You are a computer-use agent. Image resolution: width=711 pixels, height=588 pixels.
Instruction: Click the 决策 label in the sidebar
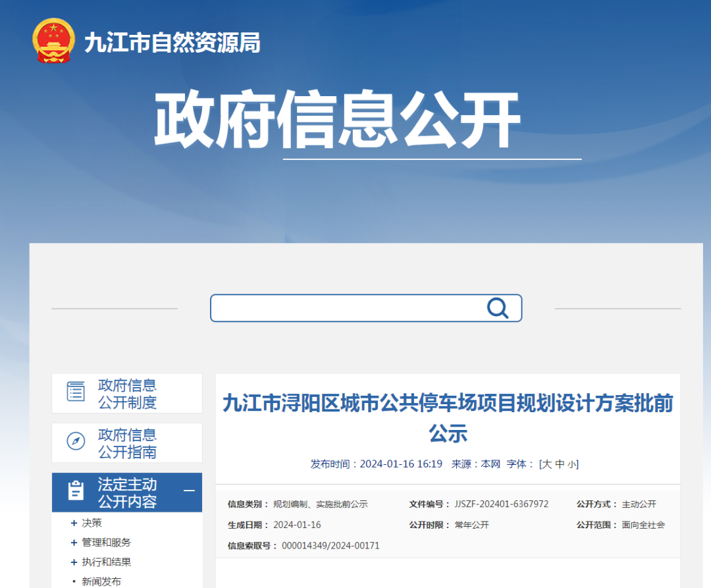click(92, 523)
